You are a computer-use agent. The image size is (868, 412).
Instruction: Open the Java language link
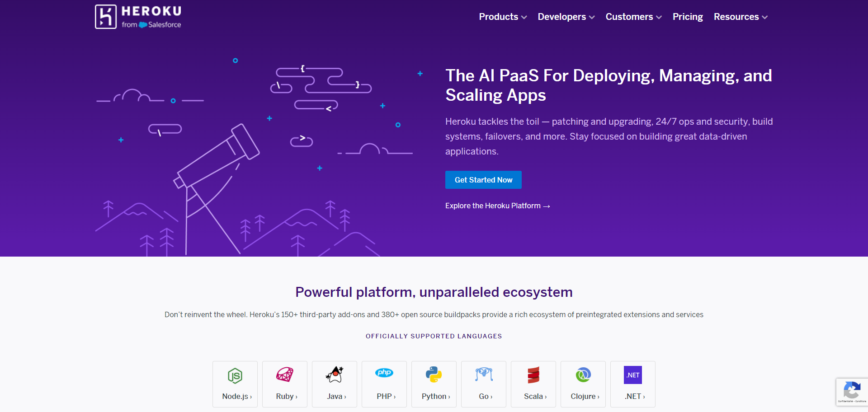[335, 384]
